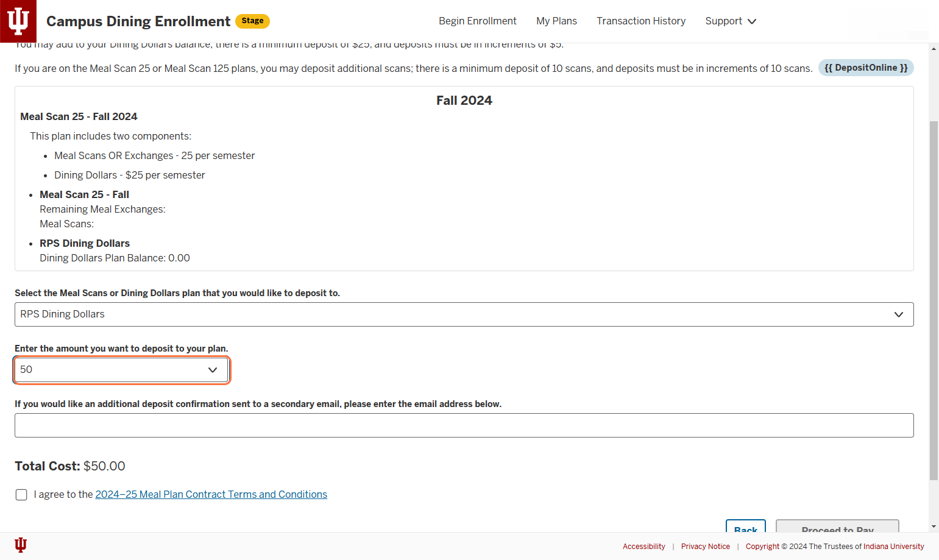939x560 pixels.
Task: Click the Fall 2024 heading
Action: 464,101
